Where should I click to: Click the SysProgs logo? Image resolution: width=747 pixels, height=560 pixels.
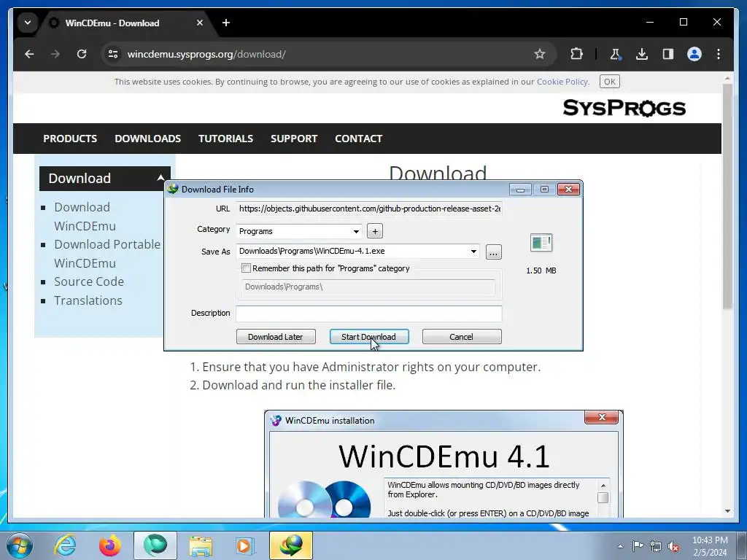[624, 108]
